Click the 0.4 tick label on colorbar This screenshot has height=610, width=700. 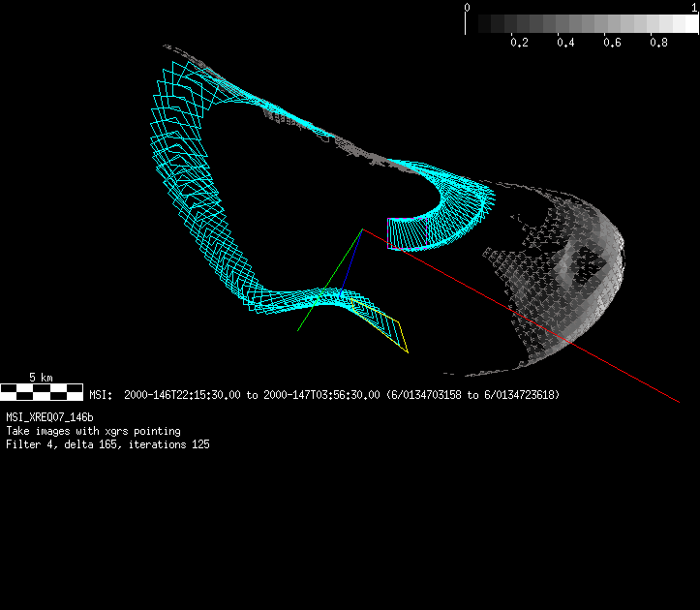click(565, 43)
